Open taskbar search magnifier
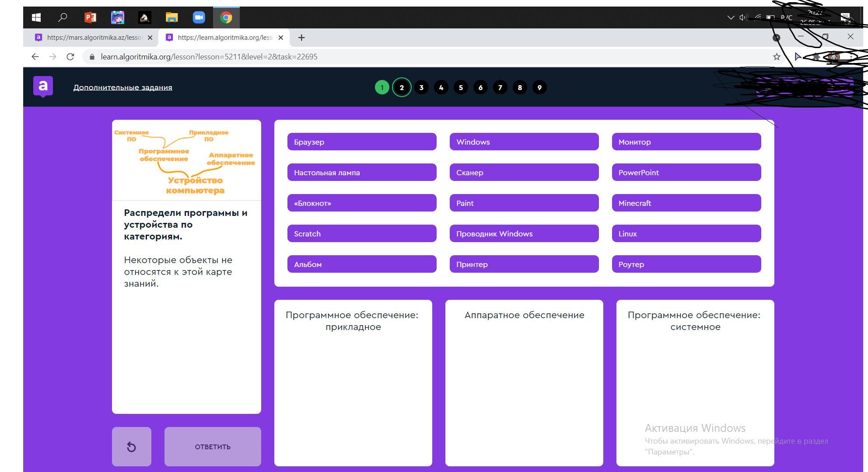Viewport: 868px width, 472px height. (63, 17)
